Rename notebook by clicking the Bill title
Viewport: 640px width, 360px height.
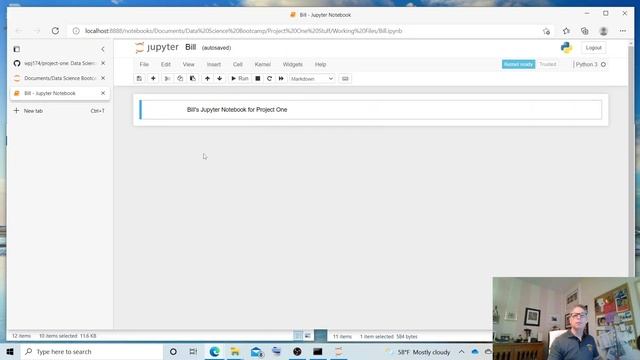click(x=191, y=47)
